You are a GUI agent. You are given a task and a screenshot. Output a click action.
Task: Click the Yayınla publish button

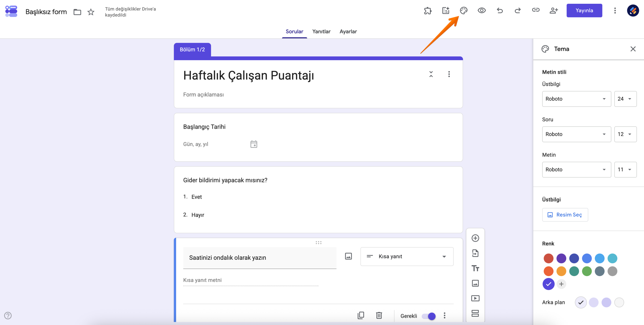584,11
